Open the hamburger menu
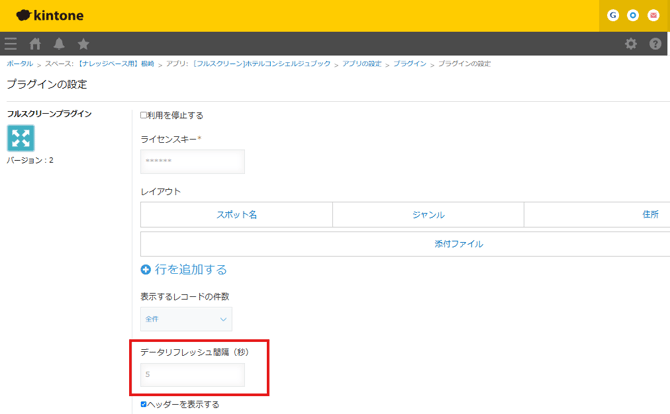Image resolution: width=670 pixels, height=414 pixels. coord(11,44)
